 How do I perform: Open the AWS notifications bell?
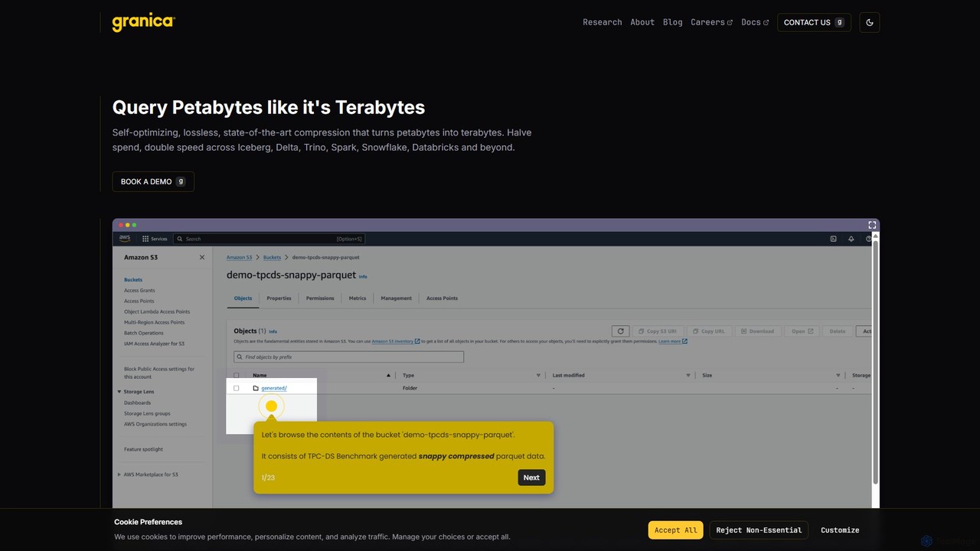[851, 239]
